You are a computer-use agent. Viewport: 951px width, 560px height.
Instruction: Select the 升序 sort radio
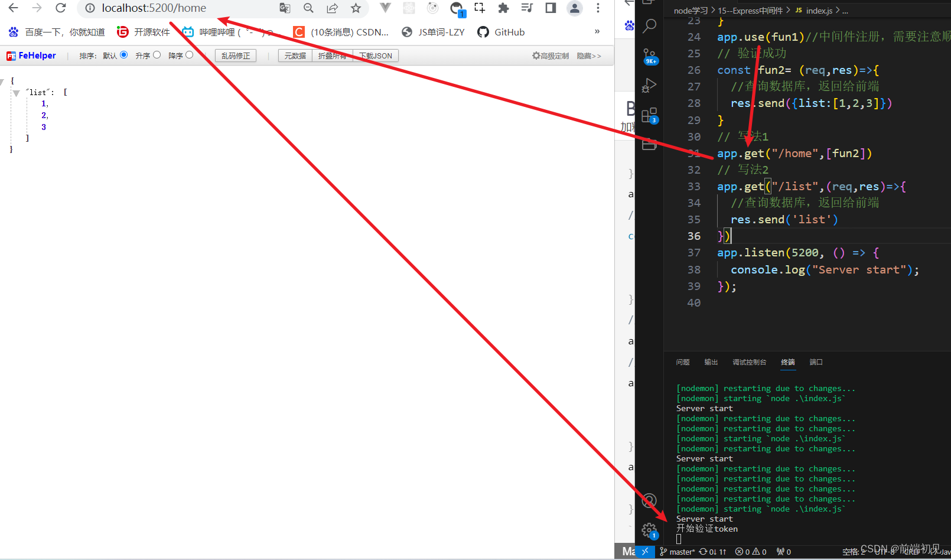[x=157, y=55]
